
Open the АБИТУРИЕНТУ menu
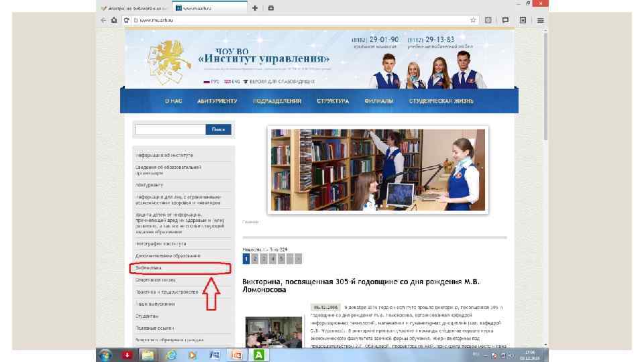[217, 101]
